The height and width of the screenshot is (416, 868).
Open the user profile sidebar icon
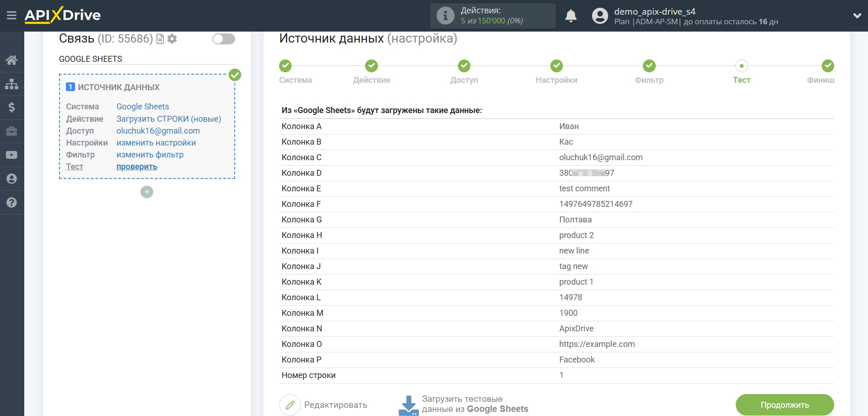(11, 179)
